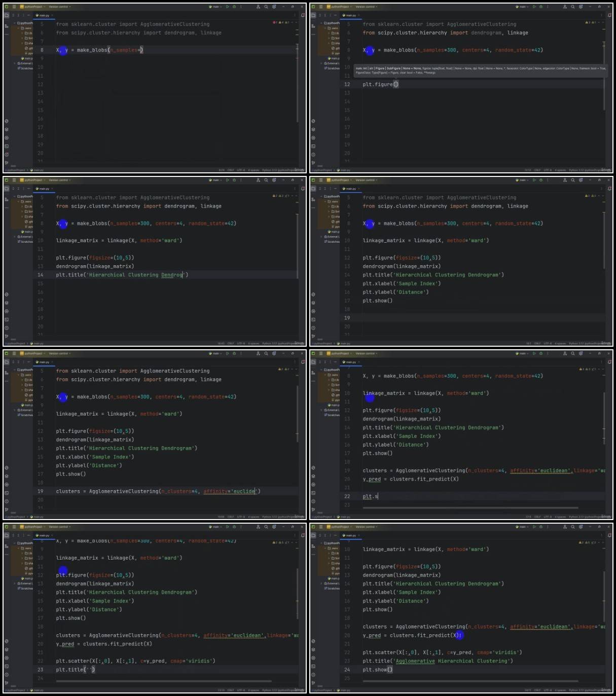Open Services tool in the affinity='euclide' window
This screenshot has width=616, height=696.
[x=7, y=485]
